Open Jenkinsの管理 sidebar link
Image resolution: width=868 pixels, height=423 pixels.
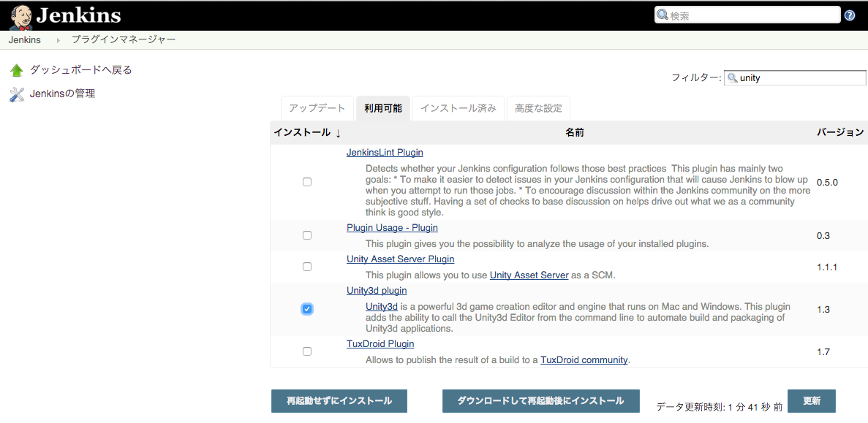coord(63,94)
